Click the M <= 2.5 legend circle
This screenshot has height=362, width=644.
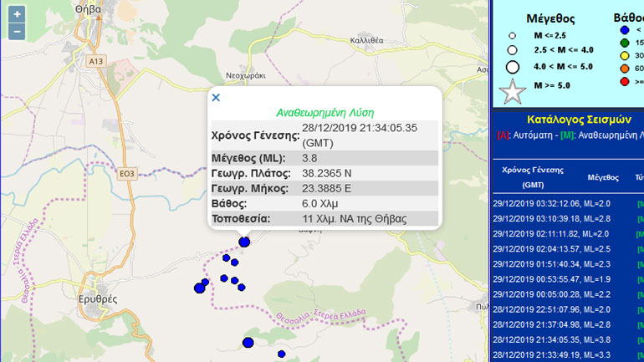(512, 35)
